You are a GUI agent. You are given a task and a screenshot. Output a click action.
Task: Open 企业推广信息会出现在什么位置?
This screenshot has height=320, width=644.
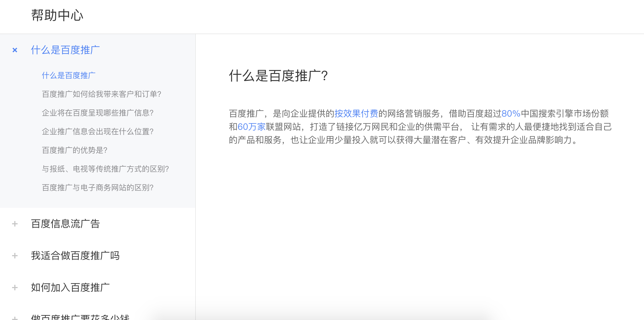click(x=97, y=131)
